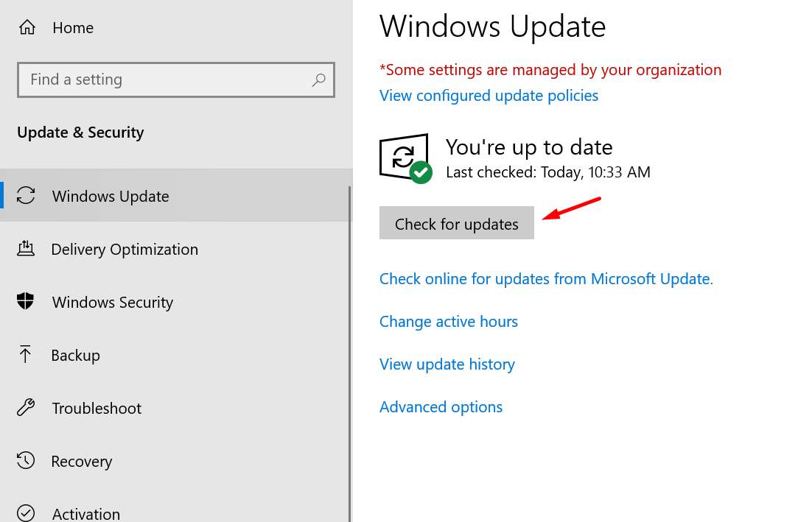Click the Update & Security heading
Viewport: 812px width, 522px height.
pyautogui.click(x=80, y=133)
